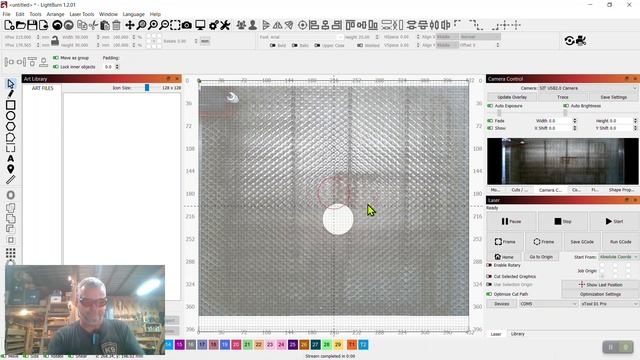Open the Edit menu
Image resolution: width=640 pixels, height=360 pixels.
[20, 14]
